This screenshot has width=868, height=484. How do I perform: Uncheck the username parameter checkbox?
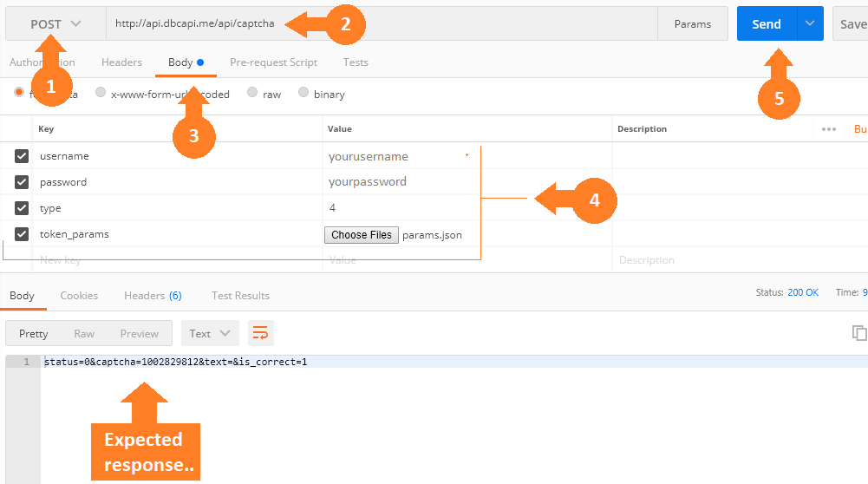[x=22, y=156]
